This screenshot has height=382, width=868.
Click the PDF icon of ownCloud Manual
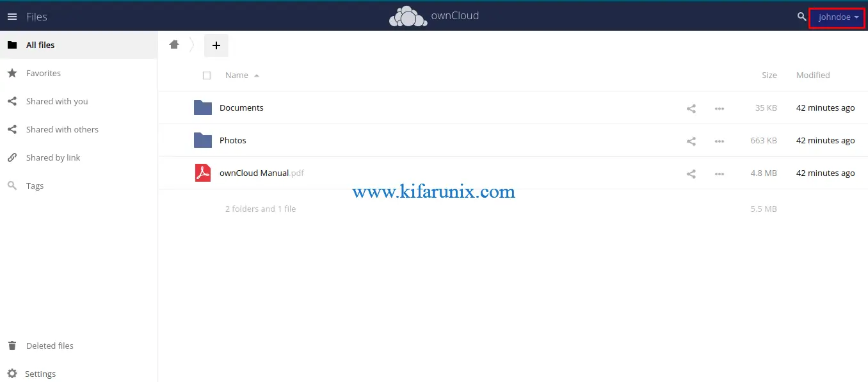203,173
